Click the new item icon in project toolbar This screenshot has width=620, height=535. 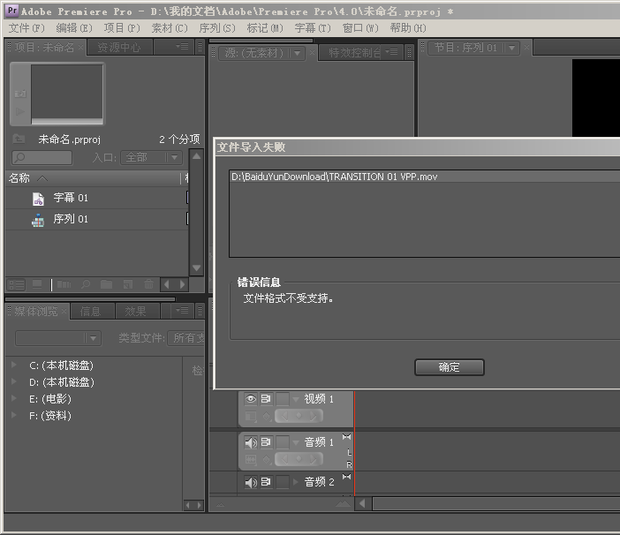128,285
